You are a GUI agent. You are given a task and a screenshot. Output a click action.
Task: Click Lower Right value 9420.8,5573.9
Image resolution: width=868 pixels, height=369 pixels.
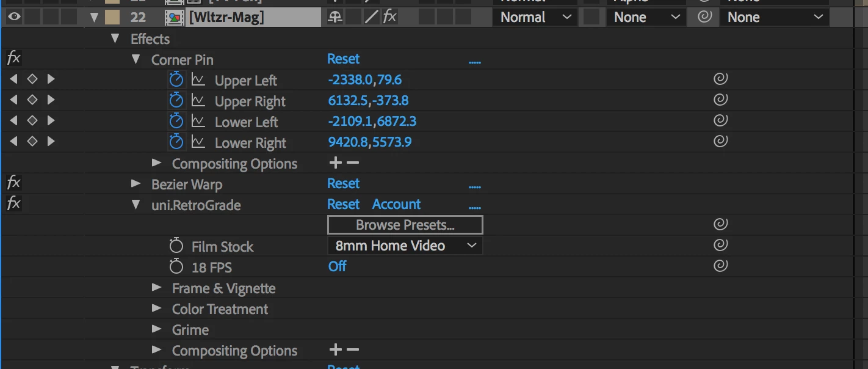pyautogui.click(x=370, y=142)
